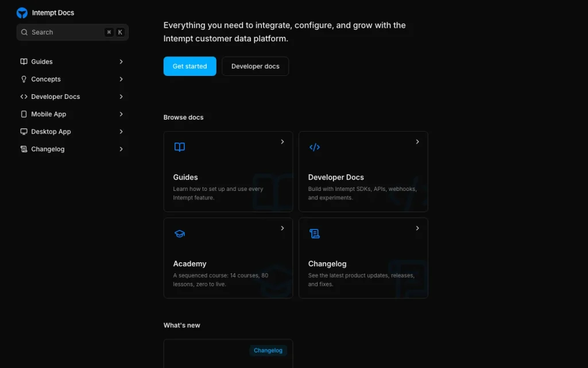Click the search magnifier icon

pos(24,32)
